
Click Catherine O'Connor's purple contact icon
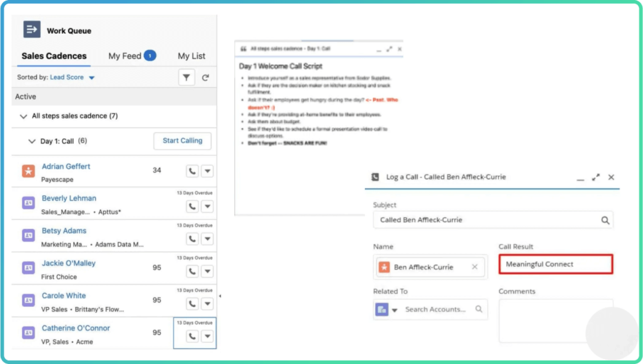[28, 333]
